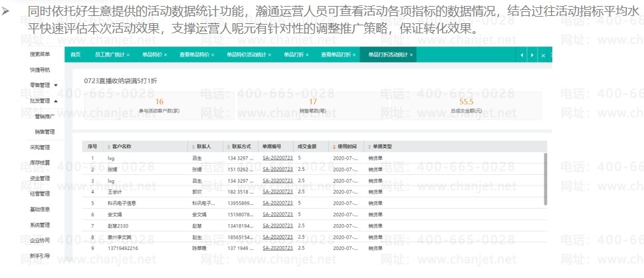Sort table by 联系人 column sort icon
Image resolution: width=644 pixels, height=278 pixels.
point(193,147)
